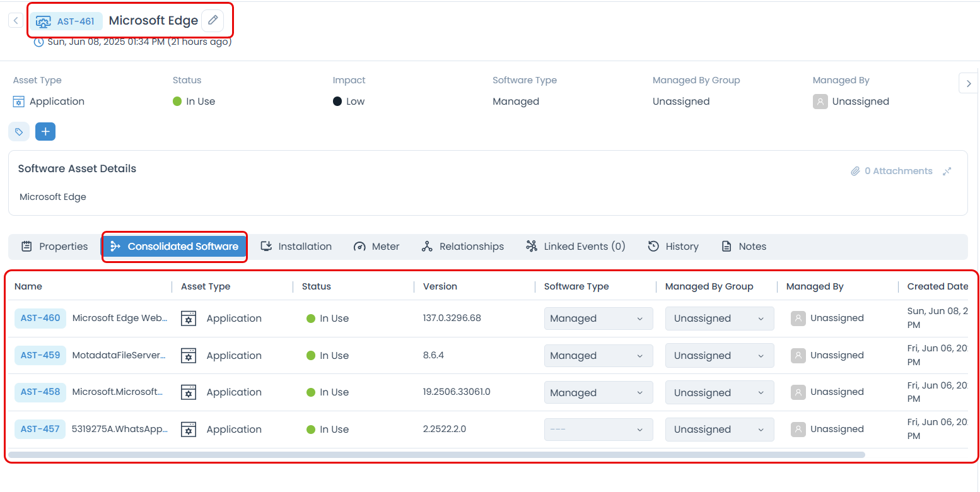Open asset link AST-460
The image size is (980, 492).
(40, 319)
